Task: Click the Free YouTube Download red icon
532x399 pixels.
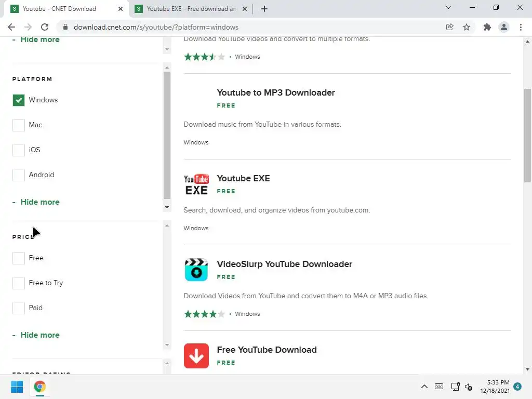Action: click(x=196, y=355)
